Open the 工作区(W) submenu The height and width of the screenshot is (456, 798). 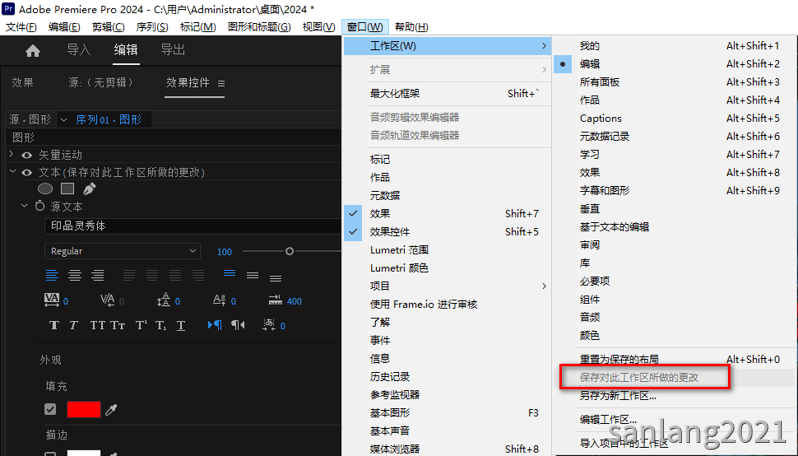tap(448, 46)
